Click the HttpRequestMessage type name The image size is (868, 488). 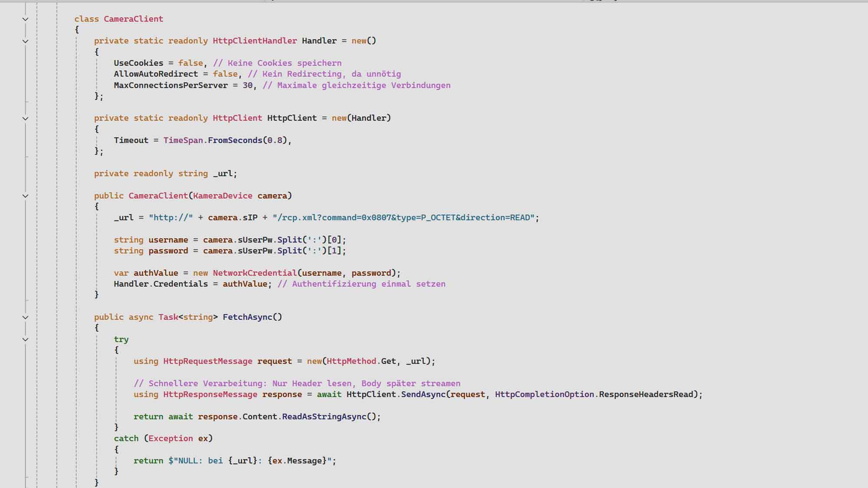click(207, 361)
